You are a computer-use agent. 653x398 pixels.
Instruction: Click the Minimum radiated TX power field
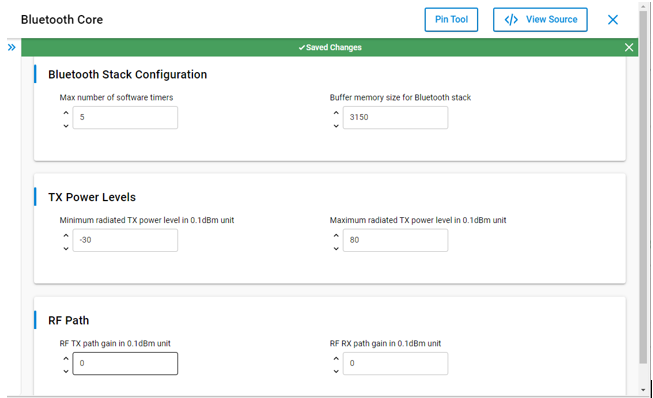pos(125,240)
